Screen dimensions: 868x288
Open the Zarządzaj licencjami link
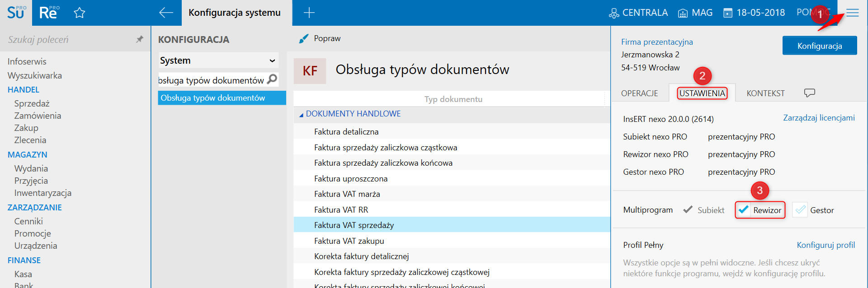[818, 118]
